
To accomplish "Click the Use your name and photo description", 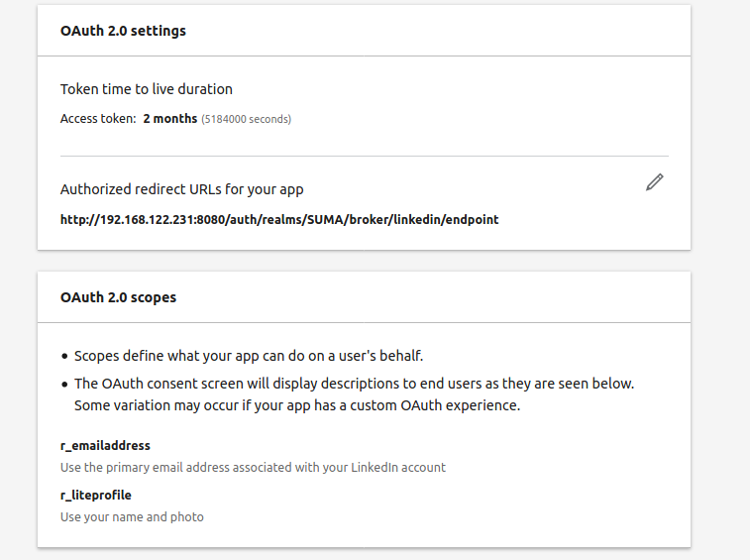I will [x=132, y=516].
